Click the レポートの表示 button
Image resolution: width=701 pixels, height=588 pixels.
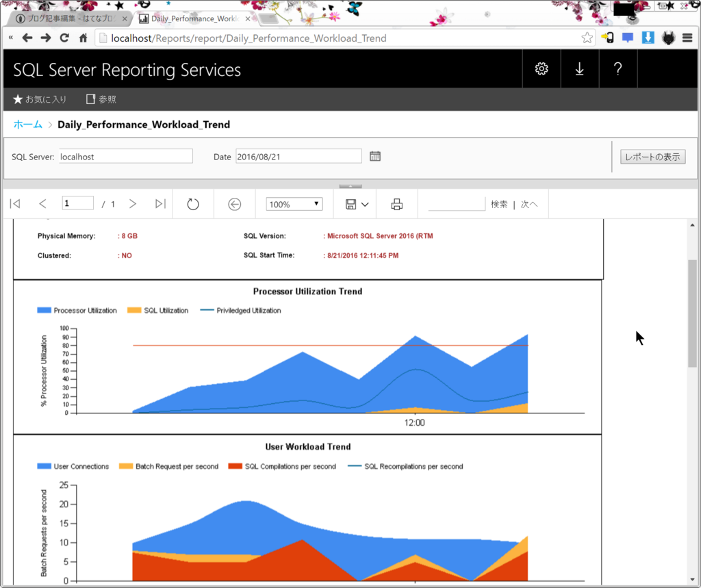point(652,157)
